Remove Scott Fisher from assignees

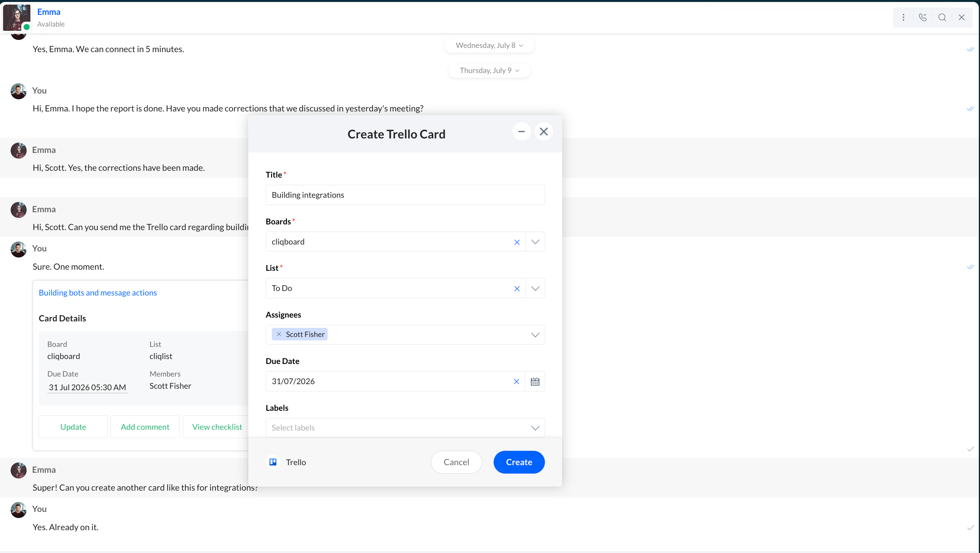point(279,334)
